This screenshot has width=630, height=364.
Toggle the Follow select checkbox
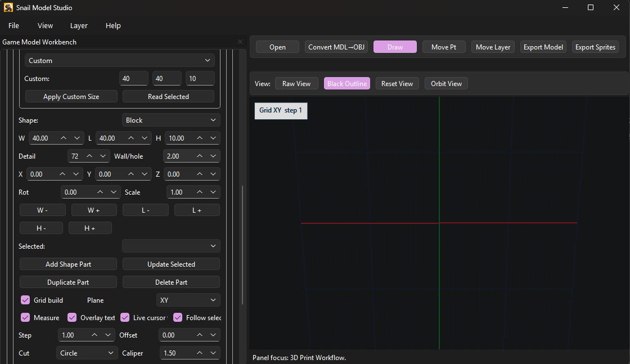coord(178,317)
